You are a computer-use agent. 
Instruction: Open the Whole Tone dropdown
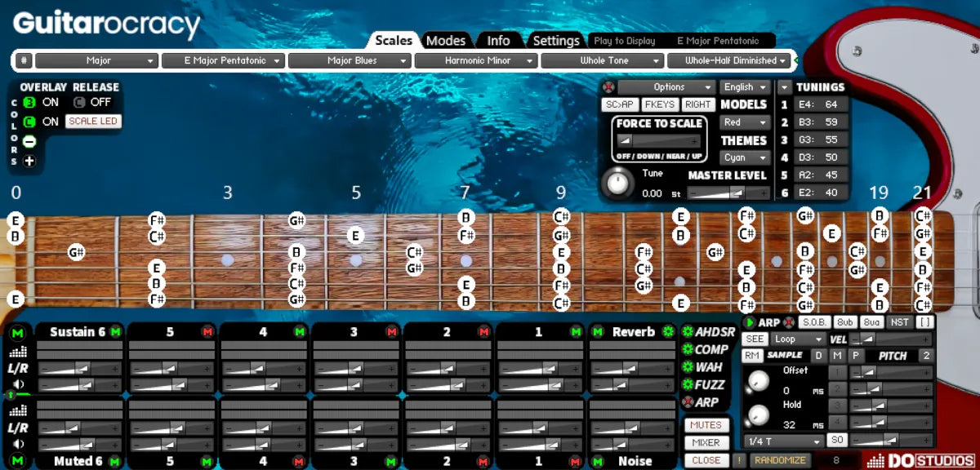point(603,60)
